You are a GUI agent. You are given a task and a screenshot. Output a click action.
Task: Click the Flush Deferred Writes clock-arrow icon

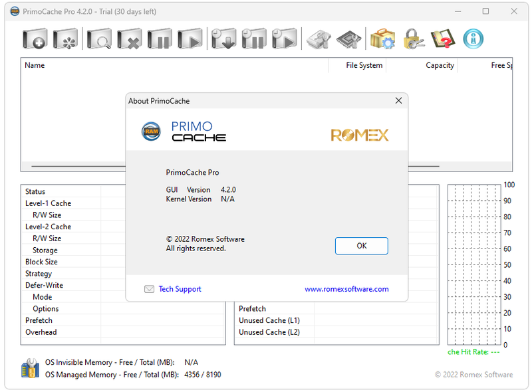223,39
